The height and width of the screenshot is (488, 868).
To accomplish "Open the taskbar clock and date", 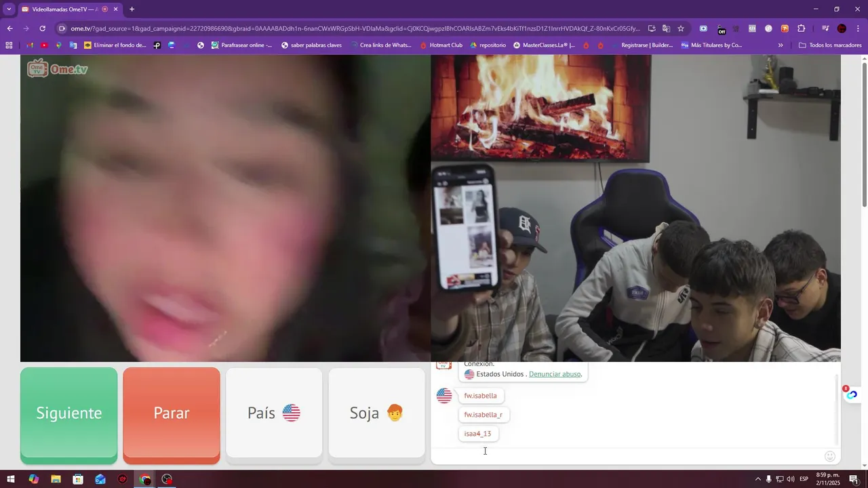I will pyautogui.click(x=827, y=479).
